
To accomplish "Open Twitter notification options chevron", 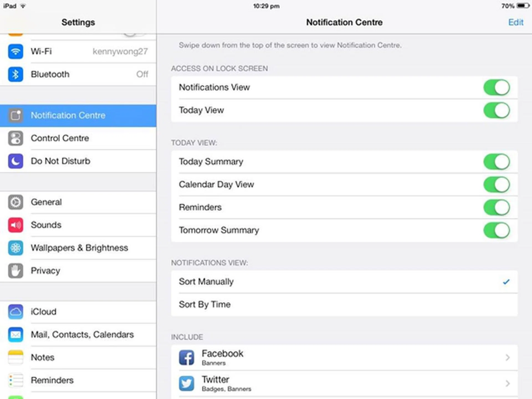I will coord(507,383).
